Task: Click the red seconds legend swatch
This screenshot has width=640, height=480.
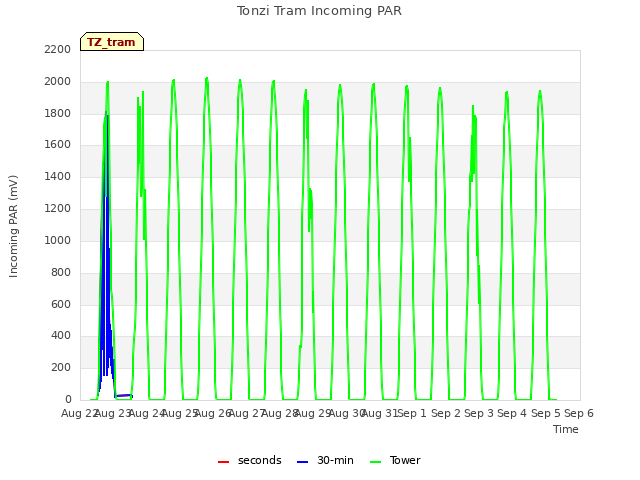Action: point(223,462)
